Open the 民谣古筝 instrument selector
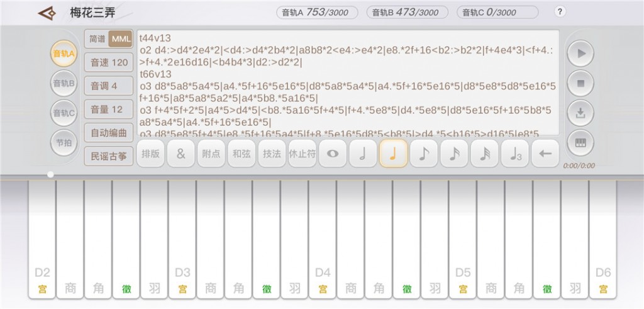This screenshot has width=644, height=309. (109, 157)
